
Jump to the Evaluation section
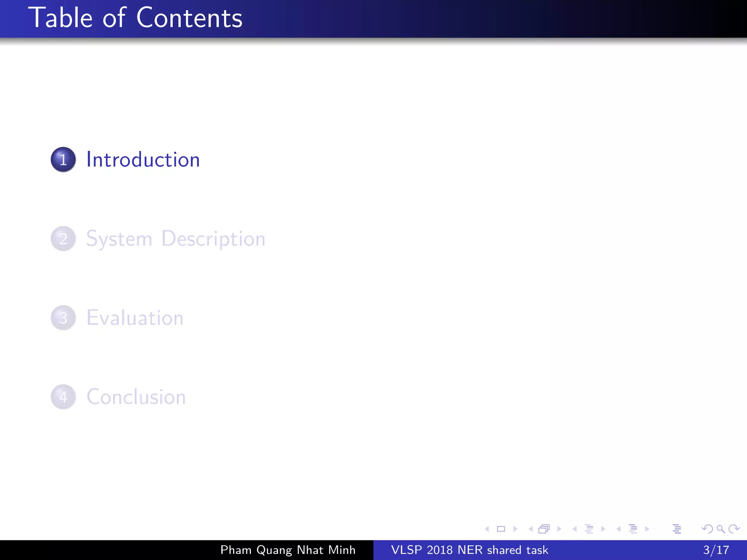coord(135,318)
